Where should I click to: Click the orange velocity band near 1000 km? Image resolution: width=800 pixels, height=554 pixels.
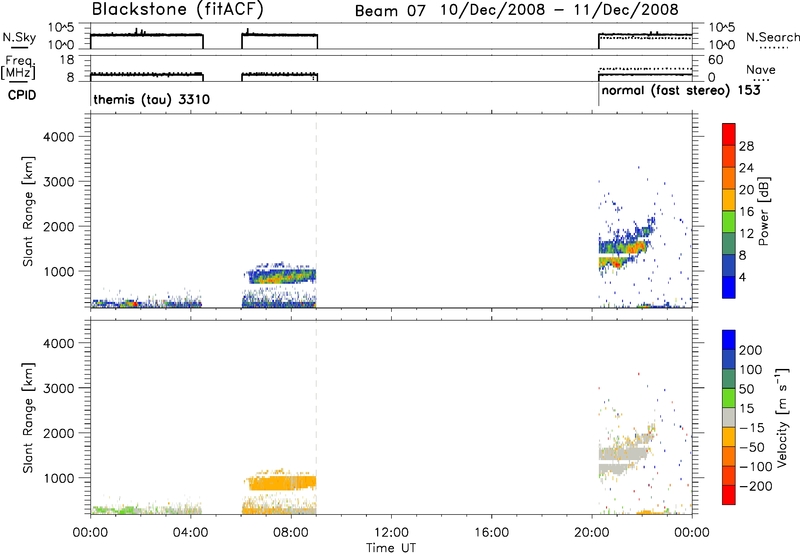[282, 482]
